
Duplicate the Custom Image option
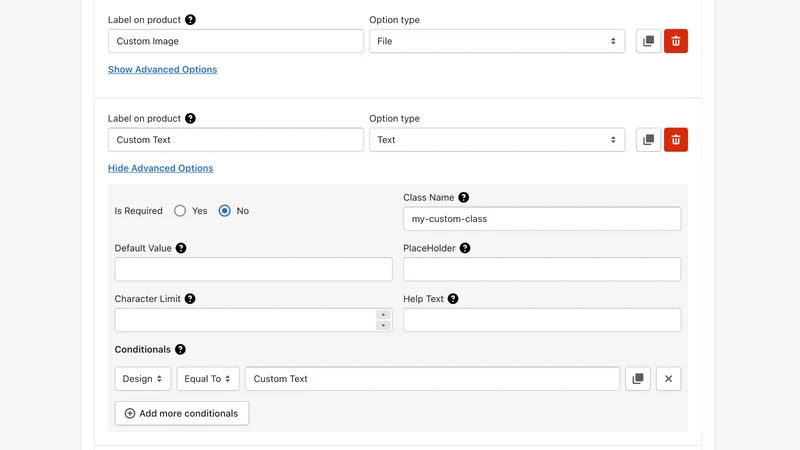tap(648, 41)
